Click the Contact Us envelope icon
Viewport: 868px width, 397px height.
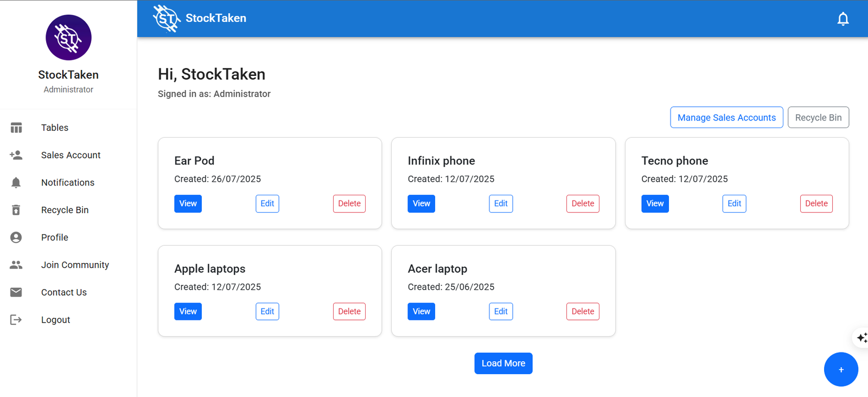16,292
